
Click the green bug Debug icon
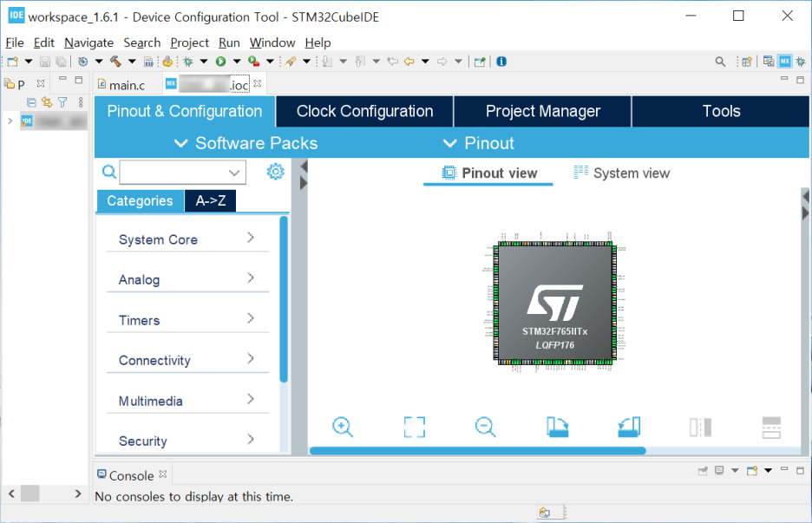pyautogui.click(x=188, y=62)
